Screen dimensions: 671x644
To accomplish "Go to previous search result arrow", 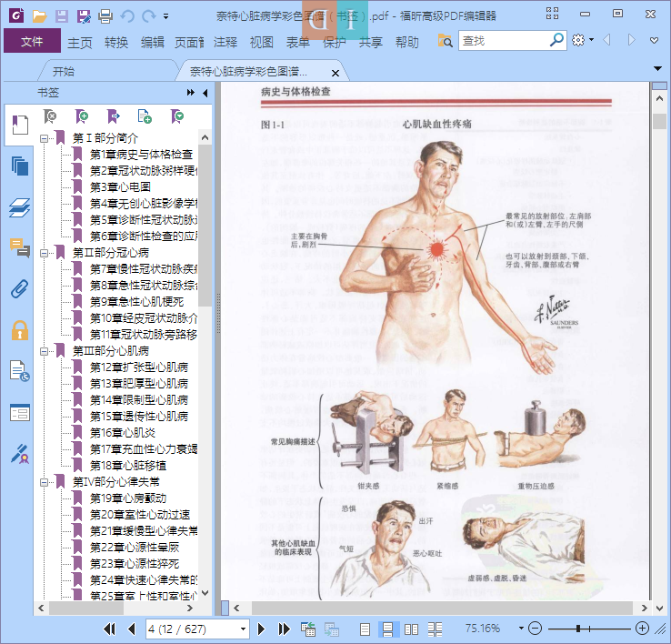I will (x=606, y=40).
